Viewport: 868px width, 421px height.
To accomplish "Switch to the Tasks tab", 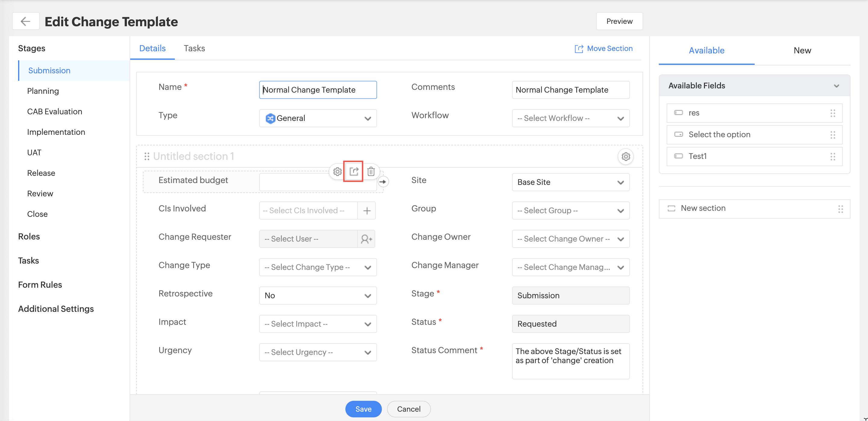I will [x=194, y=48].
